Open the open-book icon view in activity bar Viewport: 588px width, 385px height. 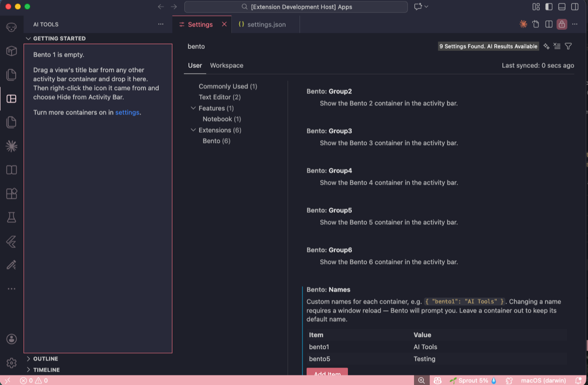click(x=11, y=170)
